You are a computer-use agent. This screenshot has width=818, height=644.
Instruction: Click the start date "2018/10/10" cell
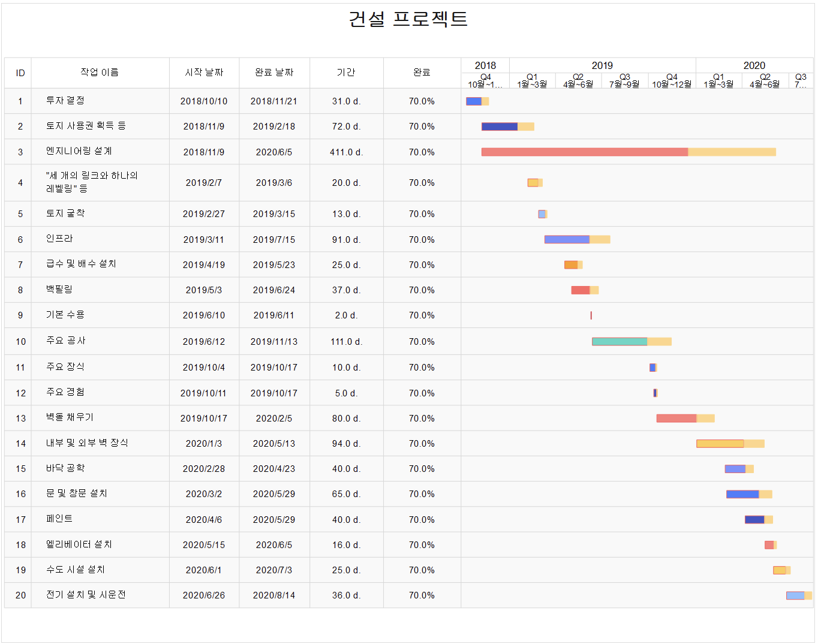[x=204, y=101]
